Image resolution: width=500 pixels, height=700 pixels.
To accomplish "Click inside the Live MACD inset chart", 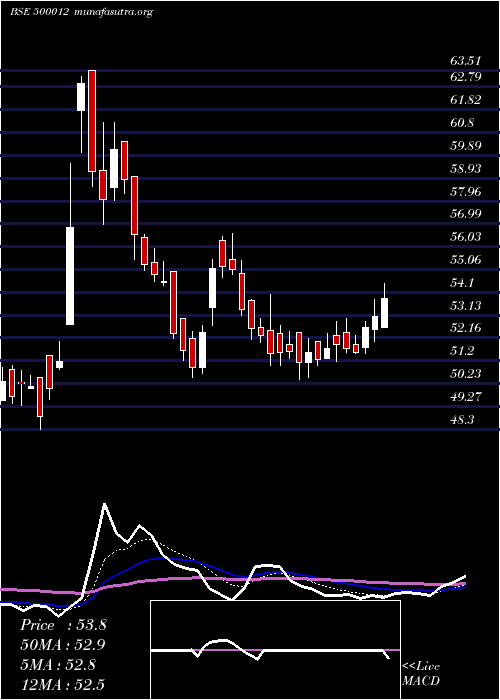I will (275, 650).
